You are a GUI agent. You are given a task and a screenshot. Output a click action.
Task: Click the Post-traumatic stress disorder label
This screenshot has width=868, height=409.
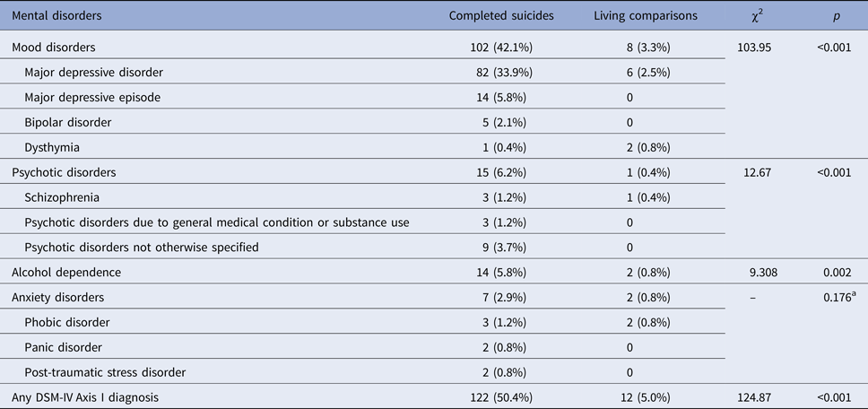[x=108, y=370]
